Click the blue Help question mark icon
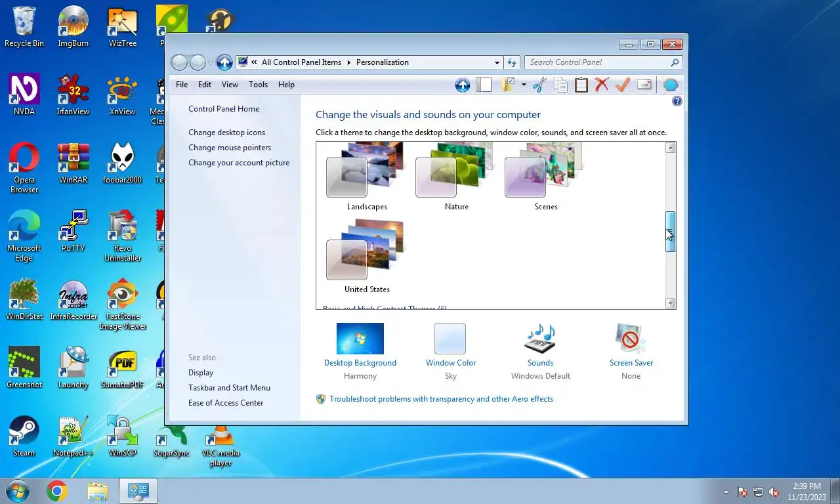The height and width of the screenshot is (504, 840). click(x=677, y=101)
